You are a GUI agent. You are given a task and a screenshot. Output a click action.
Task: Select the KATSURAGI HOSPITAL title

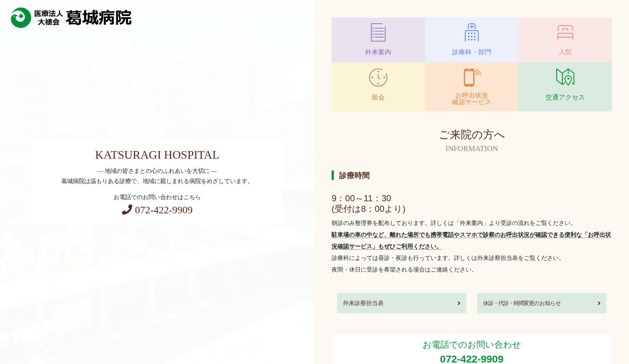tap(157, 155)
